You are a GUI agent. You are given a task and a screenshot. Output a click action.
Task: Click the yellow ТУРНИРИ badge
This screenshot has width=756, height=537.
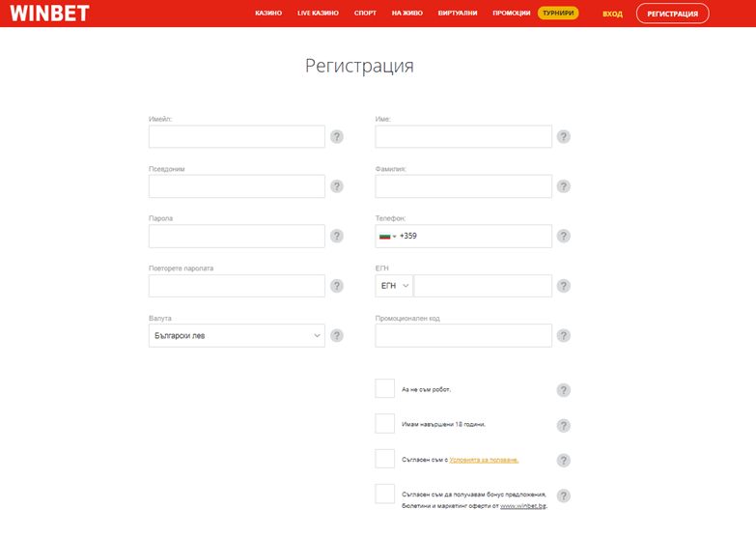[x=558, y=14]
